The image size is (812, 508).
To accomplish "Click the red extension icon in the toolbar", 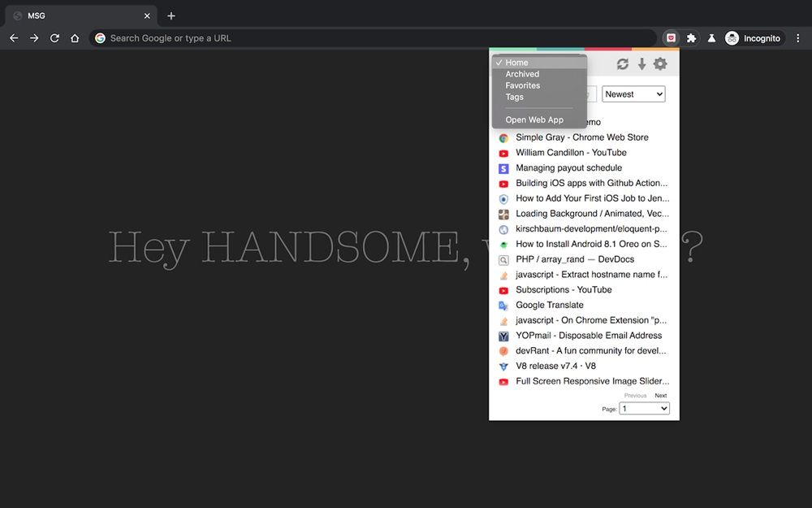I will point(672,37).
